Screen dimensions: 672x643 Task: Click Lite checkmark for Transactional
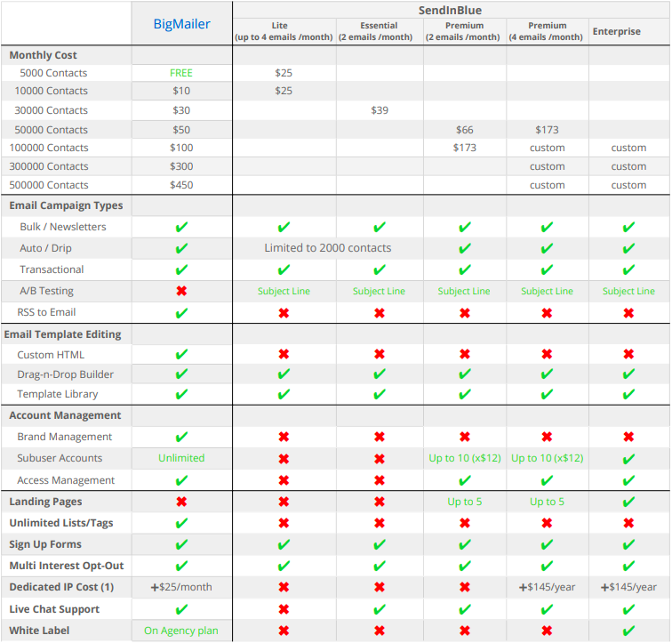(x=284, y=270)
